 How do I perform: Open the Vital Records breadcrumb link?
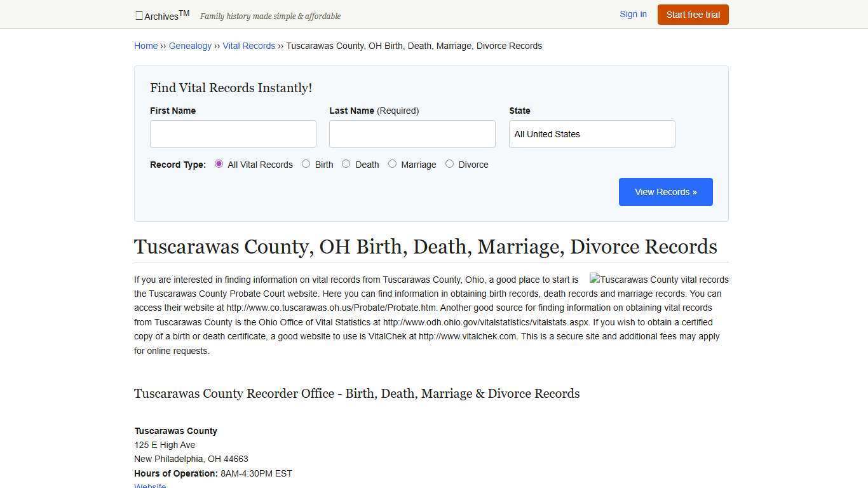[248, 46]
